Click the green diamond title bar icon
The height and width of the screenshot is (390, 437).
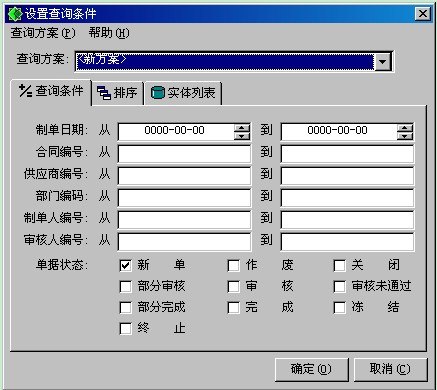pyautogui.click(x=15, y=14)
